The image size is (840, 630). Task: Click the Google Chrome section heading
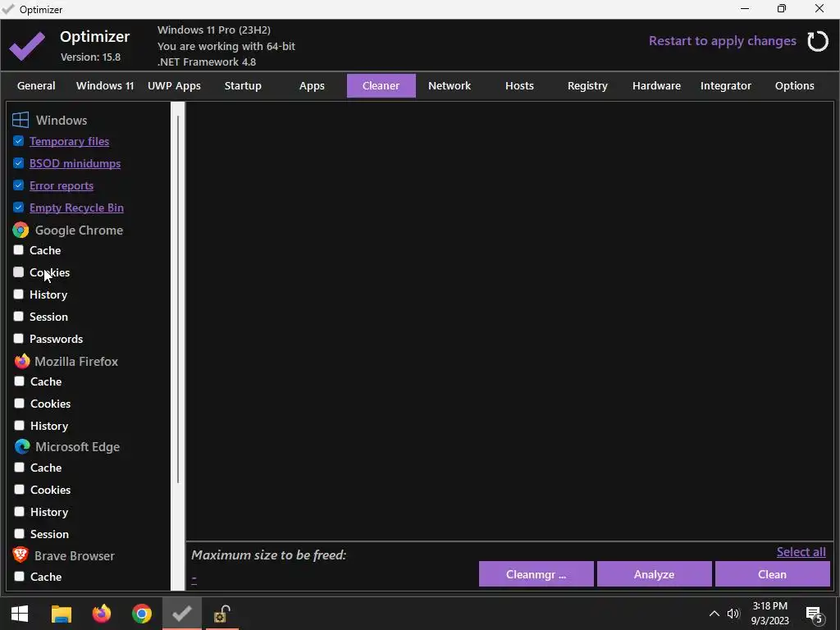79,230
